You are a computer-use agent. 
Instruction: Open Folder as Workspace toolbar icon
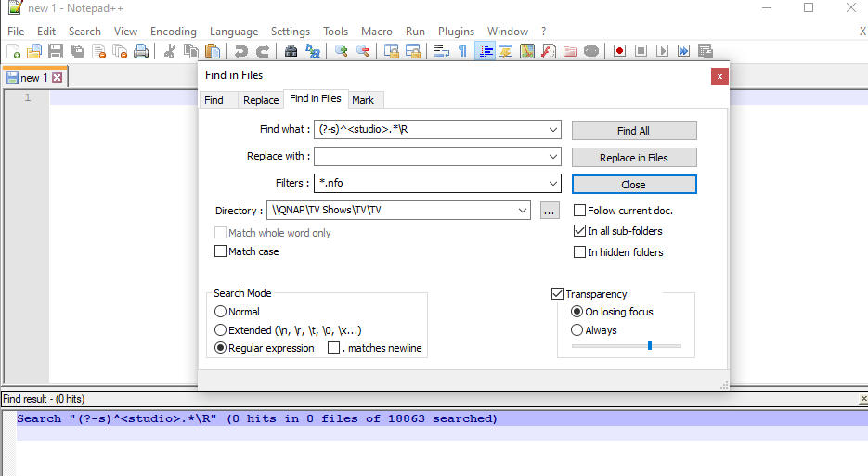click(x=570, y=51)
